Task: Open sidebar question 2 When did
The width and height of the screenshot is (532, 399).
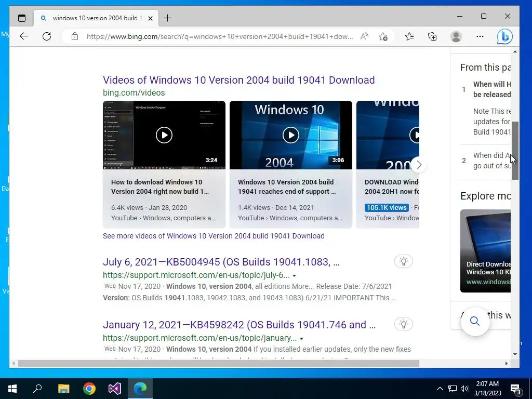Action: coord(491,161)
